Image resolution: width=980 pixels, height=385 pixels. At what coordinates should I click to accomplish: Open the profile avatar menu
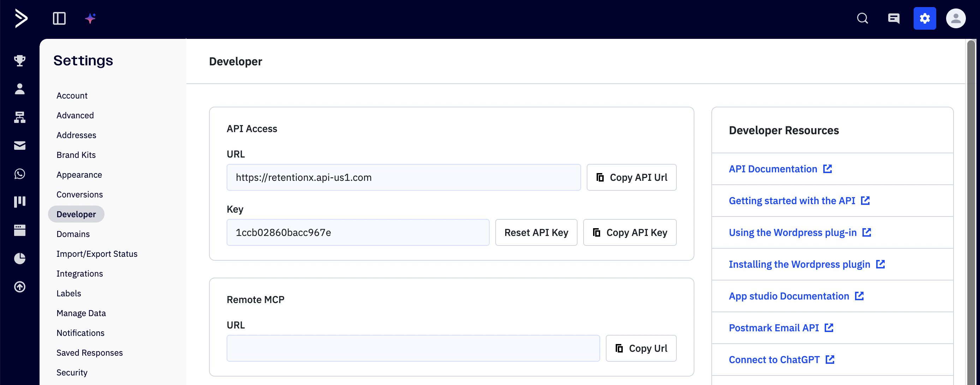click(956, 18)
